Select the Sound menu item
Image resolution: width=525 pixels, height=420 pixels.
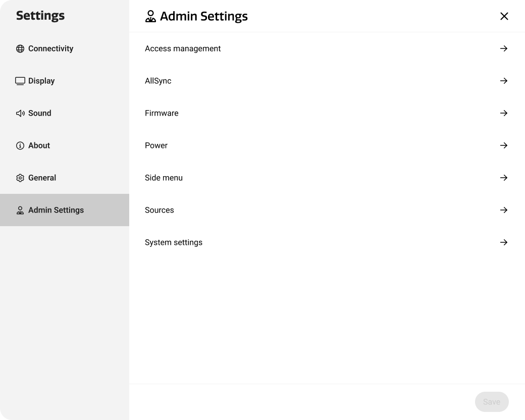coord(39,113)
